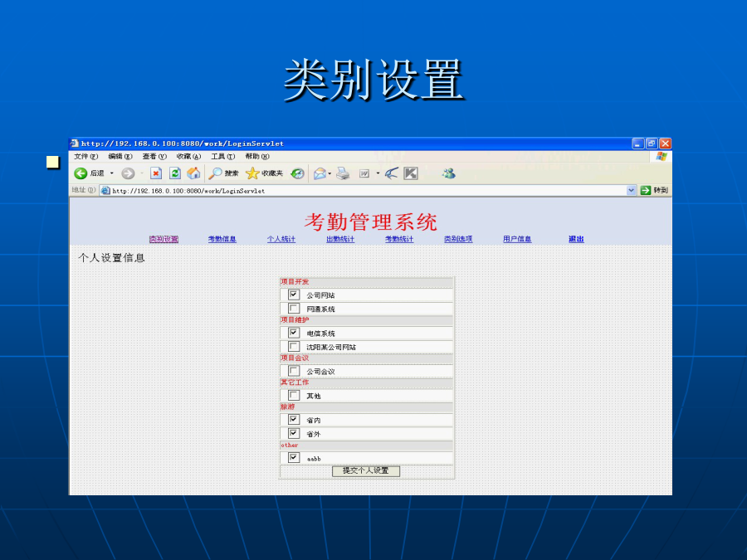Open the 类别设置 link
This screenshot has width=747, height=560.
[x=164, y=239]
